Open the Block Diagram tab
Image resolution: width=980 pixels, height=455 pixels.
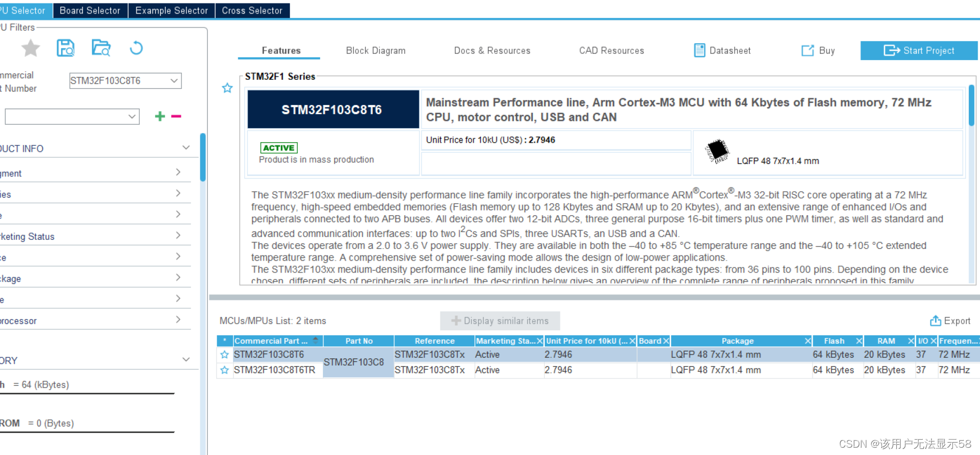coord(376,51)
